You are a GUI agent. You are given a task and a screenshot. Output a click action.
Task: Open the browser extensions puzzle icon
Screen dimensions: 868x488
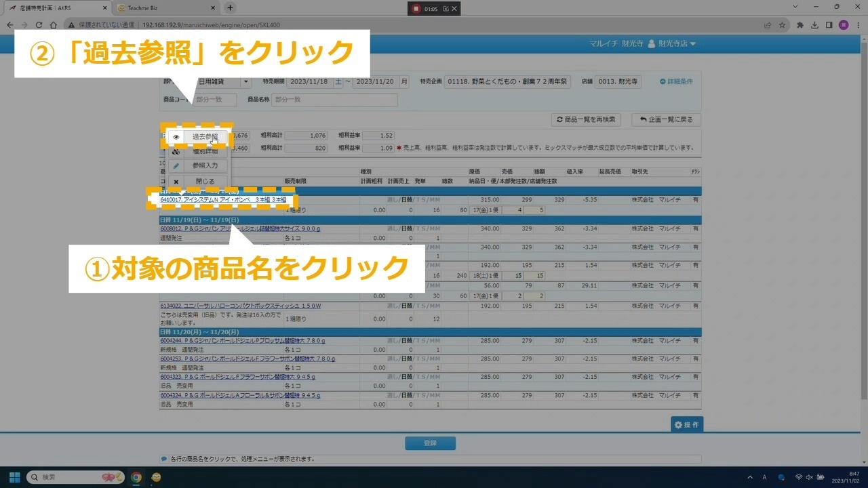(x=800, y=25)
